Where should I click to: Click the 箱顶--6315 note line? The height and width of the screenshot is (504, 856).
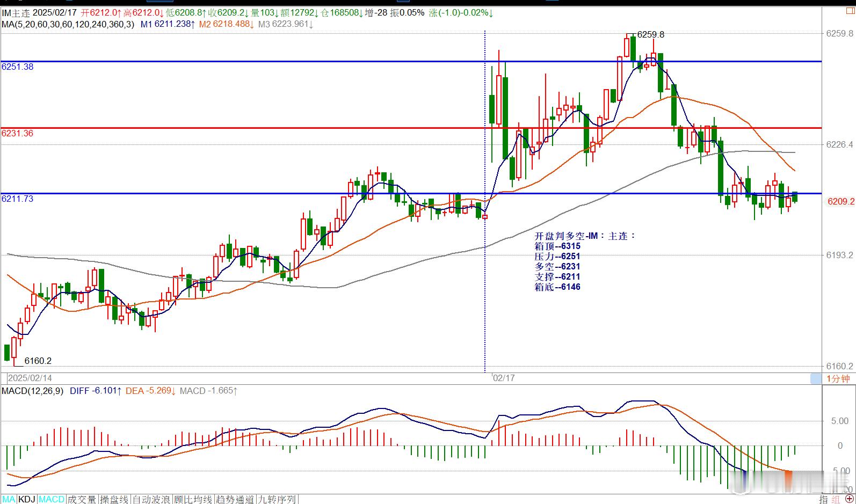(x=557, y=246)
